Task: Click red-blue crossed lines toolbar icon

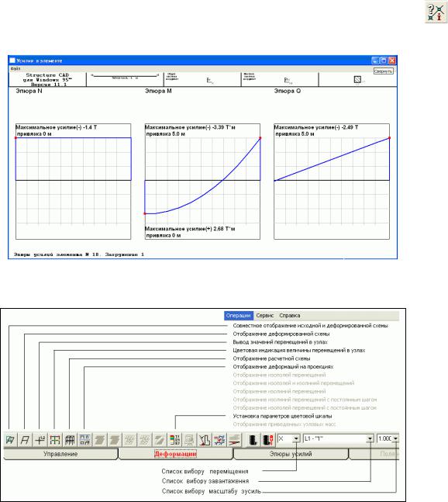Action: (x=219, y=440)
